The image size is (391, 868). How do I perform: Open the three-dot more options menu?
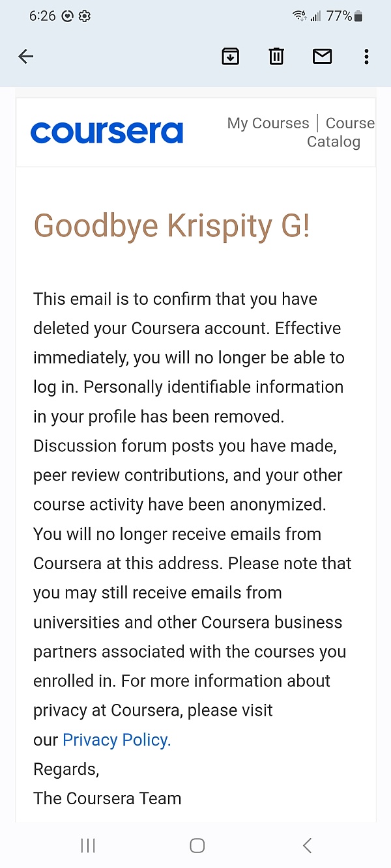366,57
